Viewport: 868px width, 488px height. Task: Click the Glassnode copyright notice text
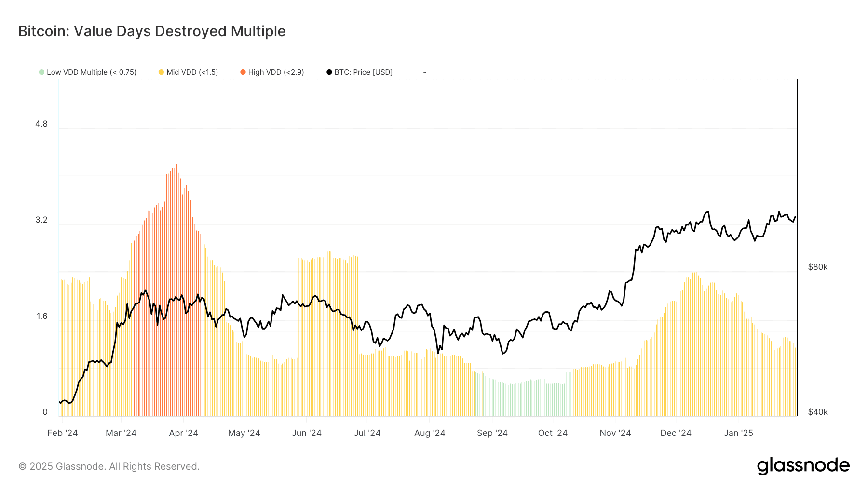pos(109,466)
